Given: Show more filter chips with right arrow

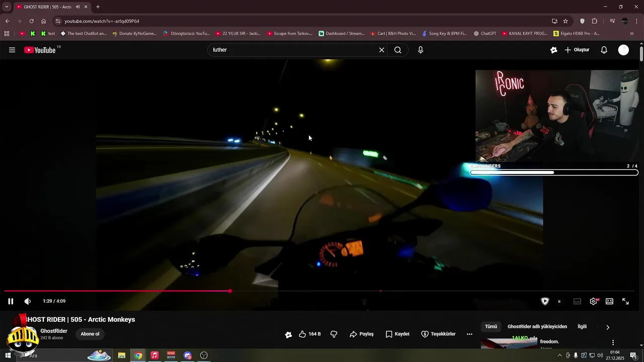Looking at the screenshot, I should [608, 327].
